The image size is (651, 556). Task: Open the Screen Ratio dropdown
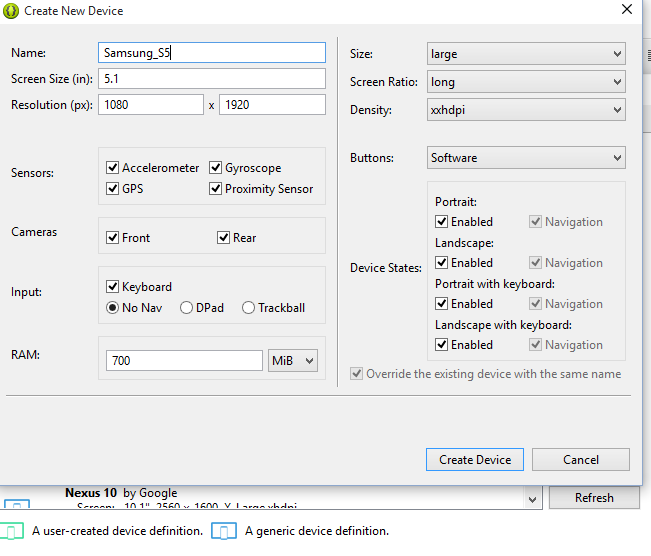click(526, 82)
